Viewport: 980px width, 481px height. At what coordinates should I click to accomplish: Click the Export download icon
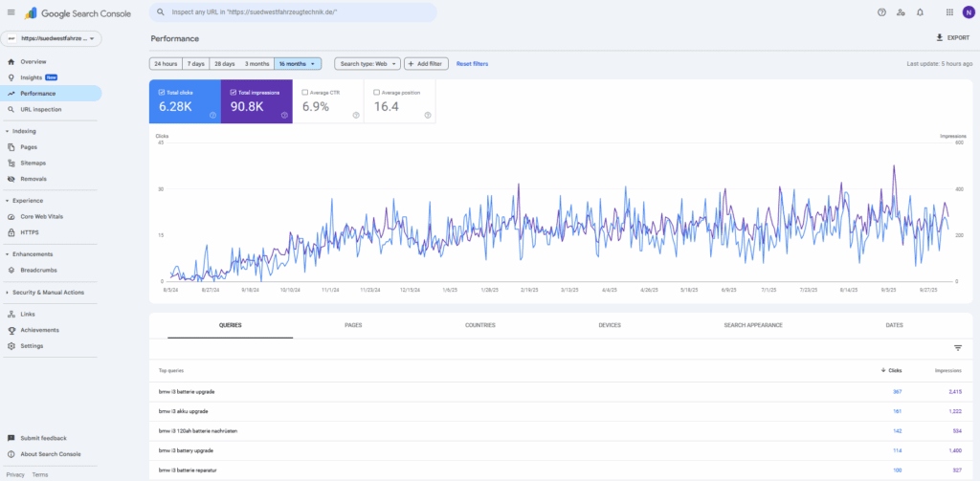click(939, 37)
